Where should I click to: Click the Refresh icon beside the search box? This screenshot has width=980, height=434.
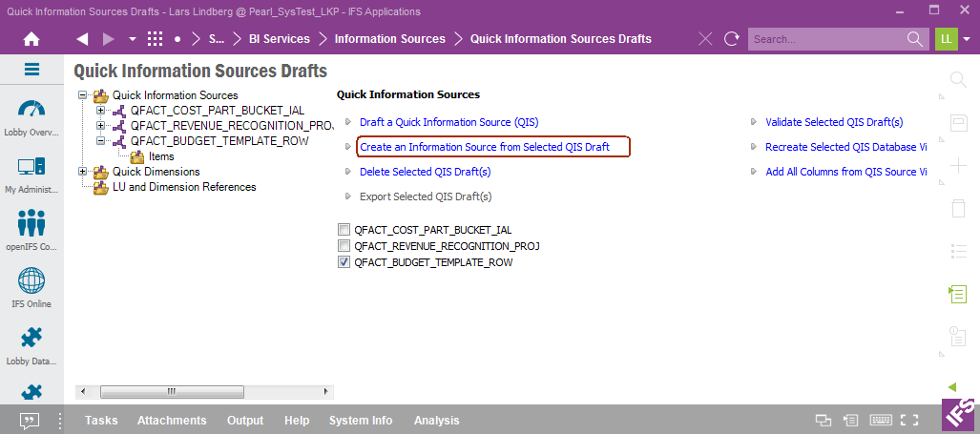pos(732,39)
